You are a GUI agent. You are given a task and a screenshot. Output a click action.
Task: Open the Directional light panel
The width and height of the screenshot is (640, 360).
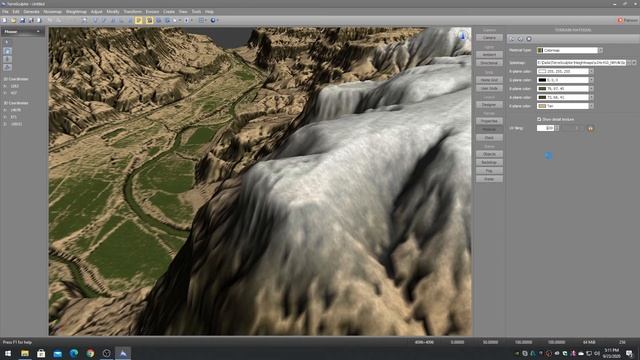pos(489,63)
